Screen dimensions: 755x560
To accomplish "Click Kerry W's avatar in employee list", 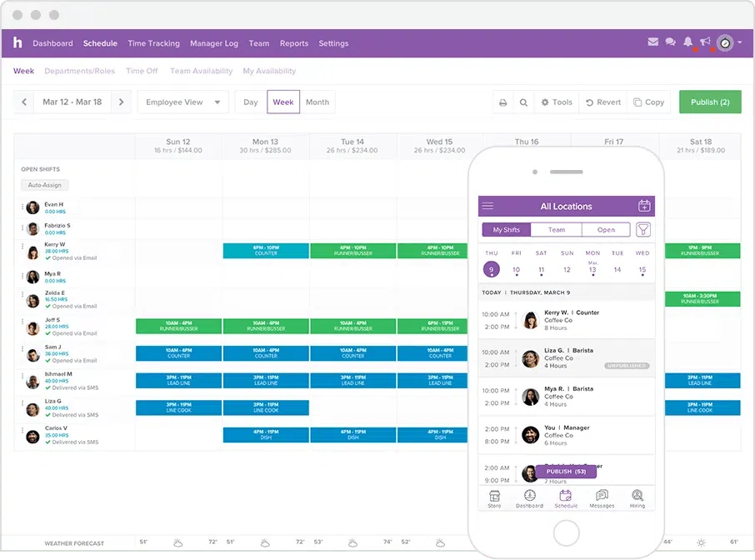I will [x=32, y=252].
